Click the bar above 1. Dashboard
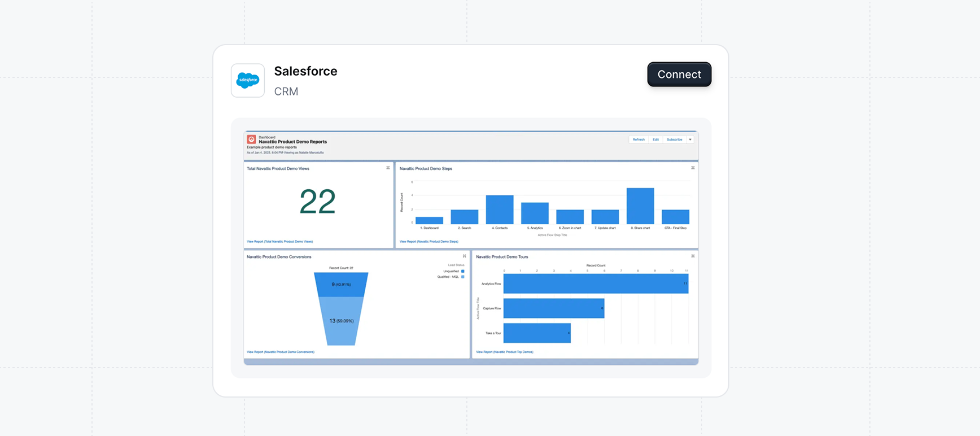Viewport: 980px width, 436px height. [429, 220]
